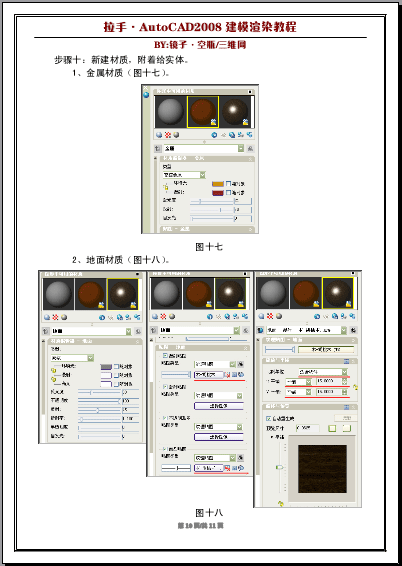
Task: Click upper yellow lock icon in left Figure 18 panel
Action: point(54,371)
